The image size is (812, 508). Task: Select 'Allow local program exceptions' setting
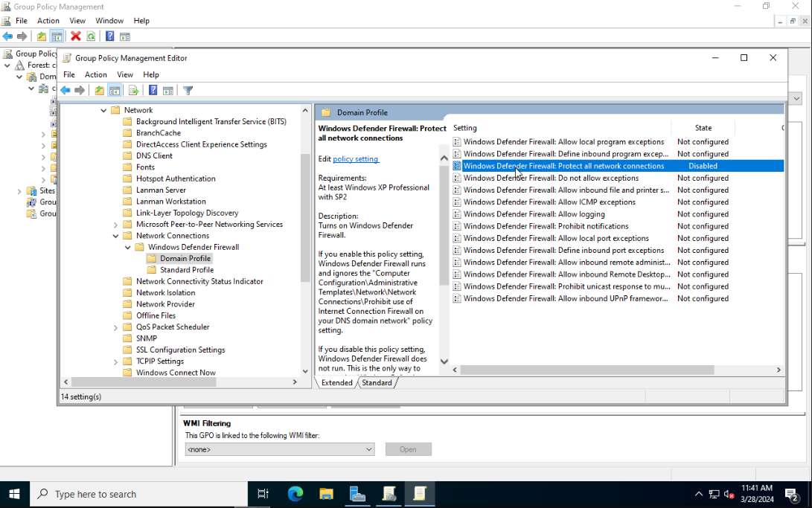[x=563, y=142]
